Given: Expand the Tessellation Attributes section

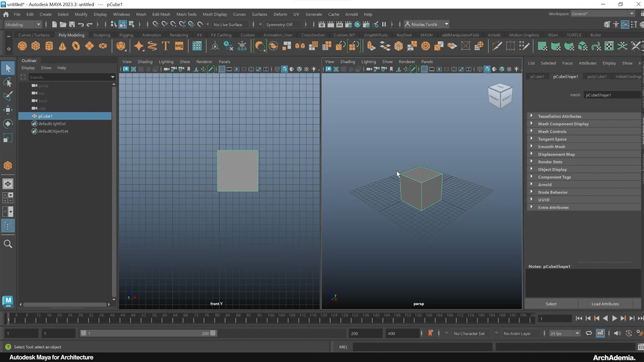Looking at the screenshot, I should pyautogui.click(x=560, y=116).
